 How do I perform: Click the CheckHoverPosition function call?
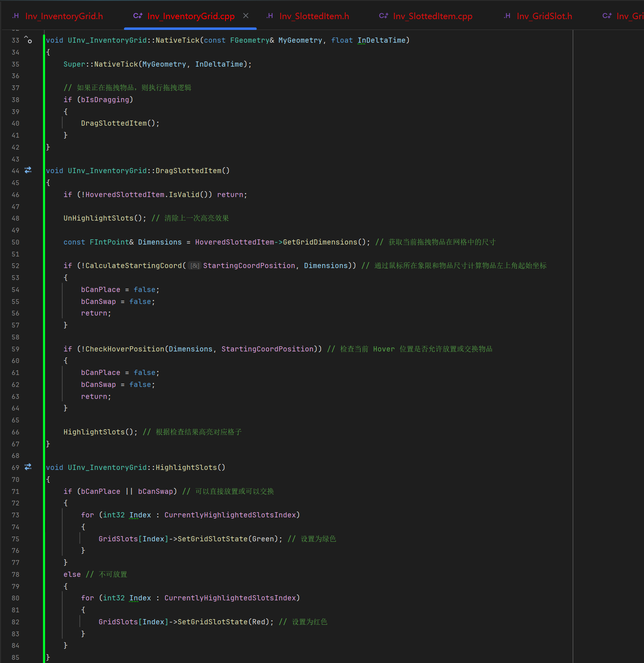point(125,349)
